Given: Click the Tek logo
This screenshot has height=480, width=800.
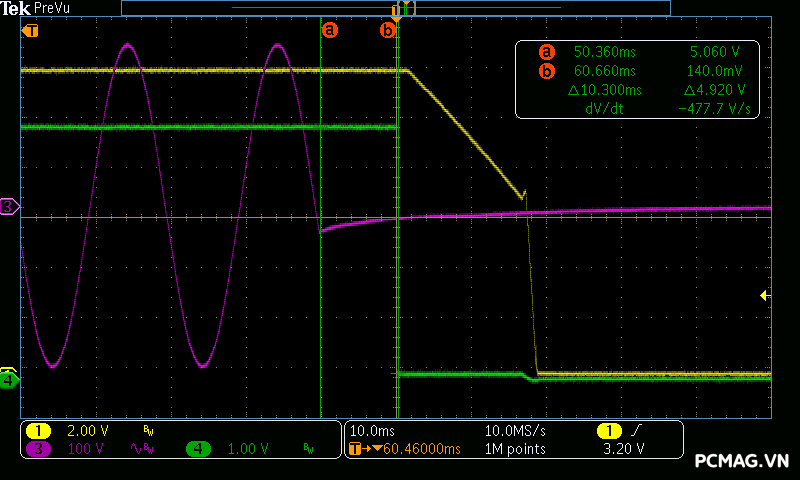Looking at the screenshot, I should pos(15,7).
